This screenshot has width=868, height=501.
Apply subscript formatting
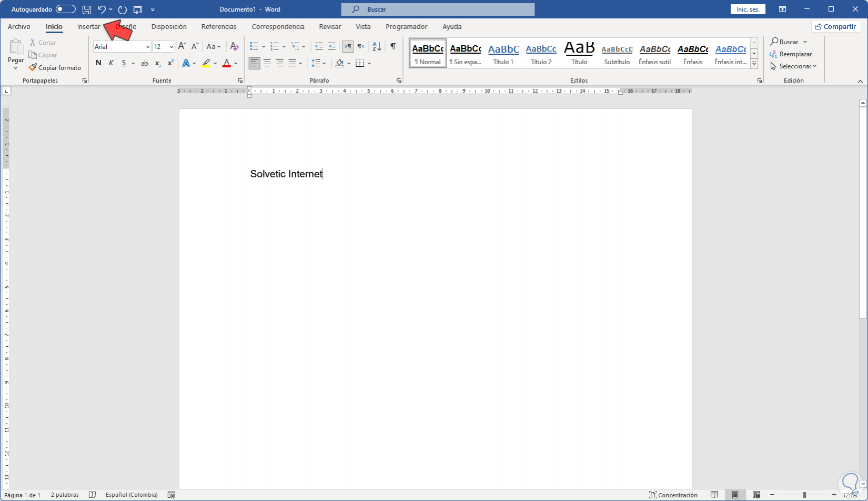[x=158, y=63]
